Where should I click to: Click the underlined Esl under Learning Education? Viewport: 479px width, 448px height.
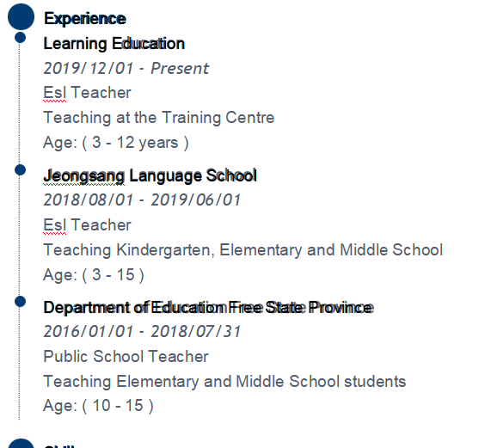point(55,93)
